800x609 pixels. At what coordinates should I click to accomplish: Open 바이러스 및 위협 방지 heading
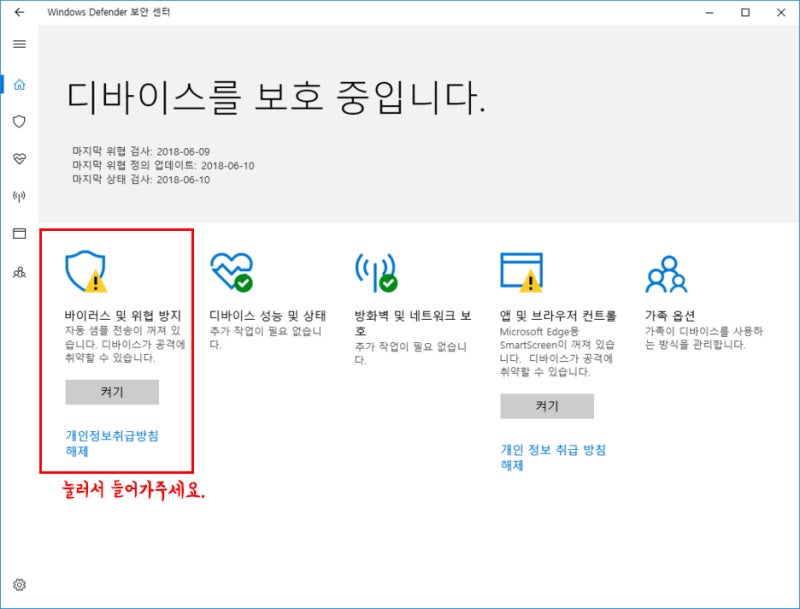click(123, 316)
